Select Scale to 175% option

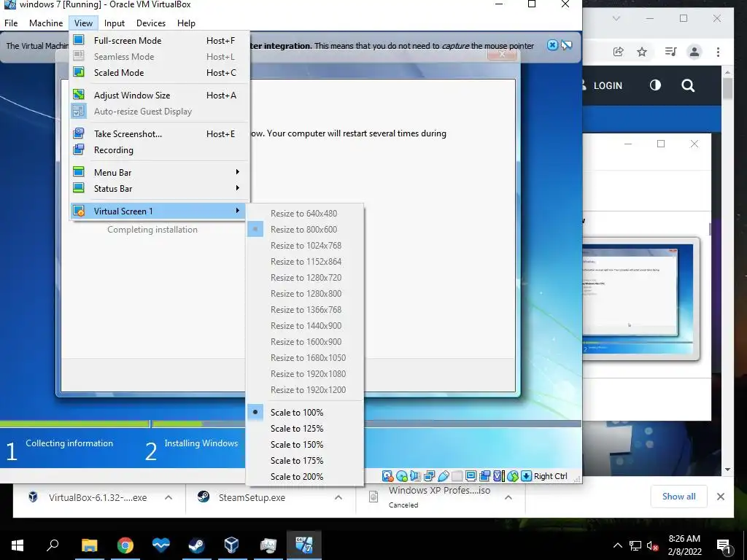tap(305, 461)
